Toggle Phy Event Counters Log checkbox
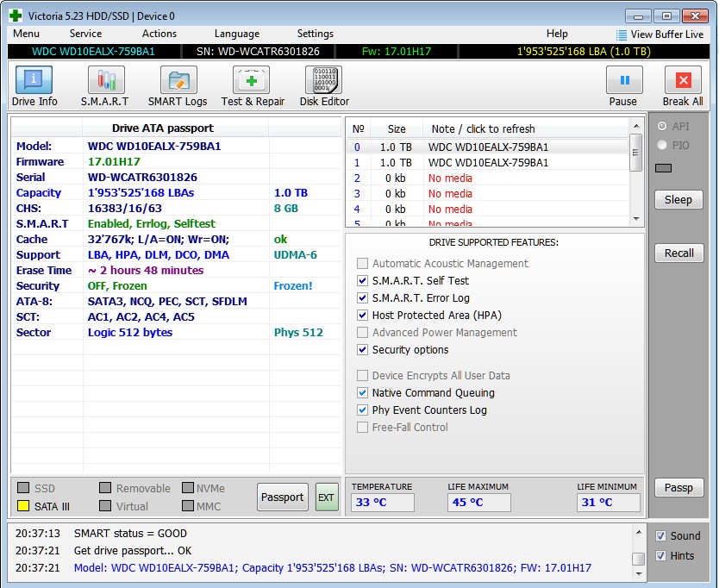The height and width of the screenshot is (588, 719). [362, 410]
